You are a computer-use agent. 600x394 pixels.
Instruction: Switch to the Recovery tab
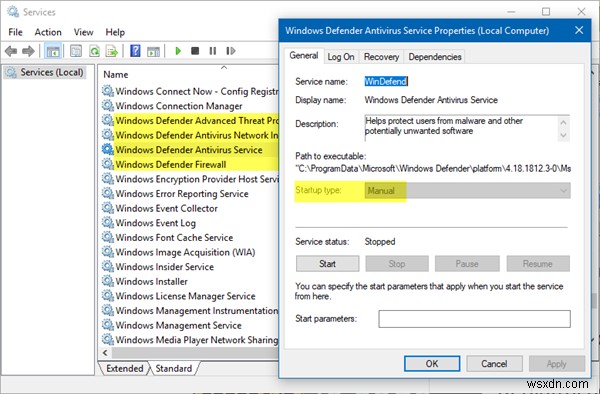click(381, 57)
